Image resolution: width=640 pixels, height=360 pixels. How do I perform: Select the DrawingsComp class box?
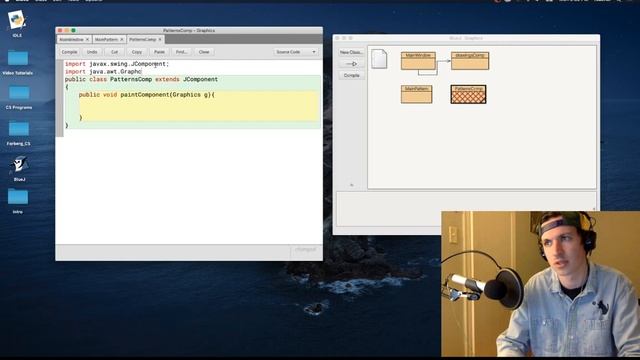tap(470, 60)
